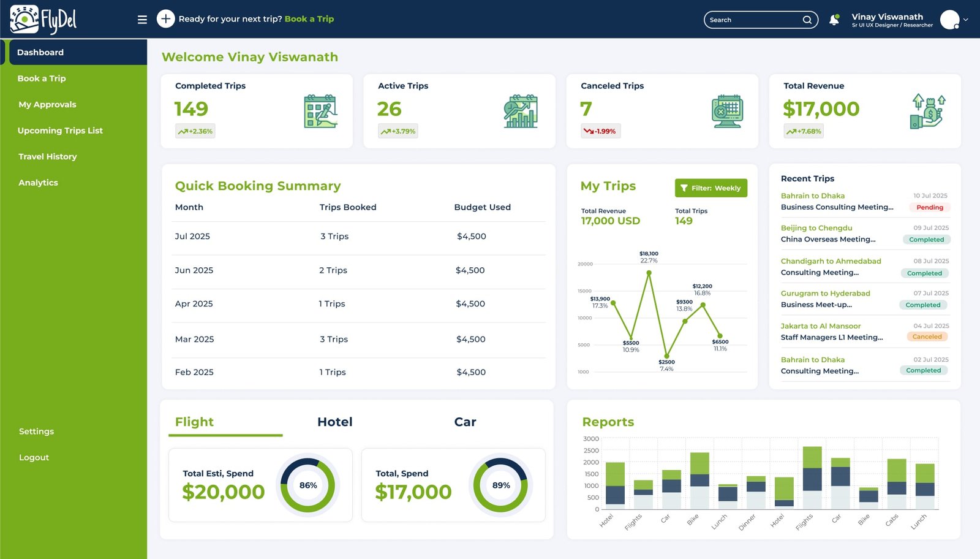This screenshot has width=980, height=559.
Task: Click the 86% donut progress chart
Action: click(x=308, y=485)
